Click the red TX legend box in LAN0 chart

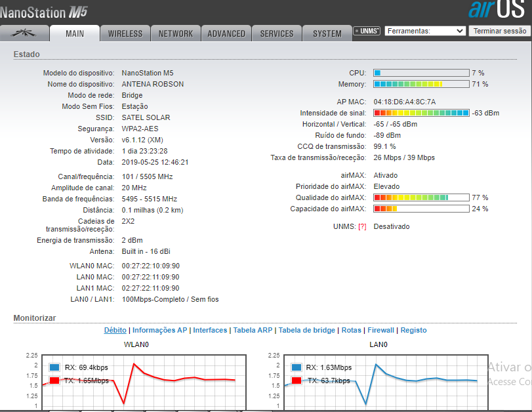(x=297, y=381)
